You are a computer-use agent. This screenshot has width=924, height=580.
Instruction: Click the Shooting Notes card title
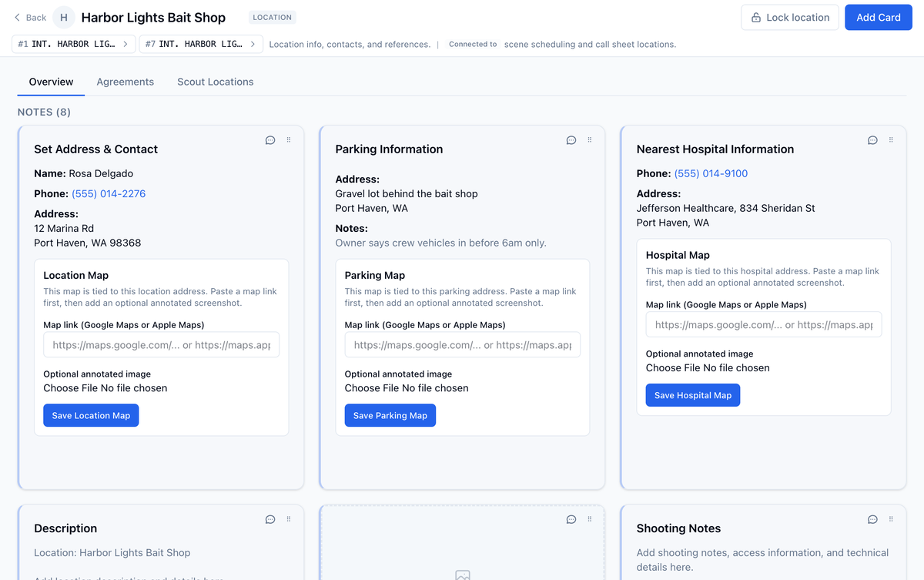click(x=678, y=528)
